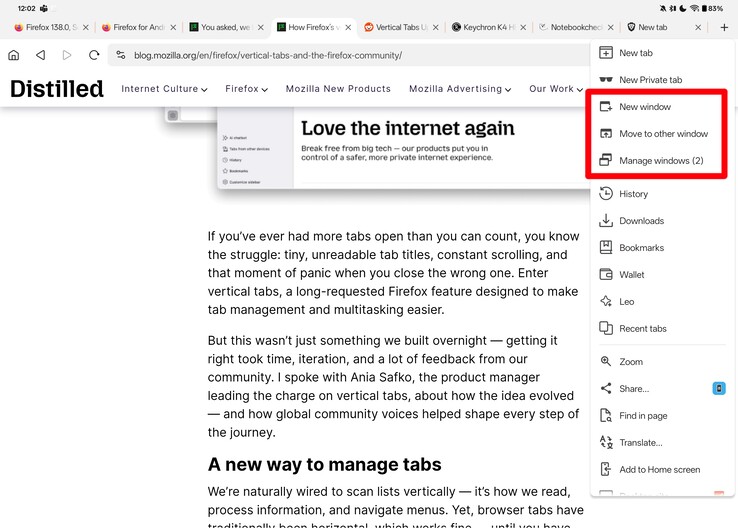Open Downloads from the menu

tap(662, 220)
